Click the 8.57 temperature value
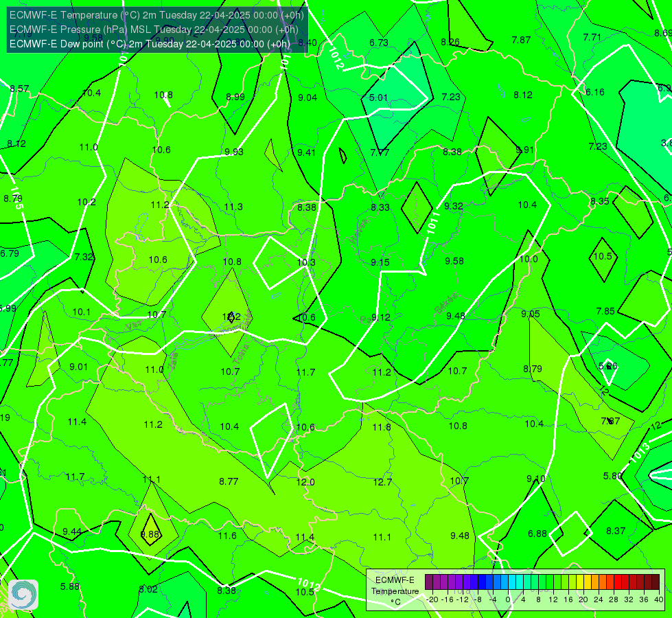This screenshot has height=618, width=672. click(x=19, y=89)
